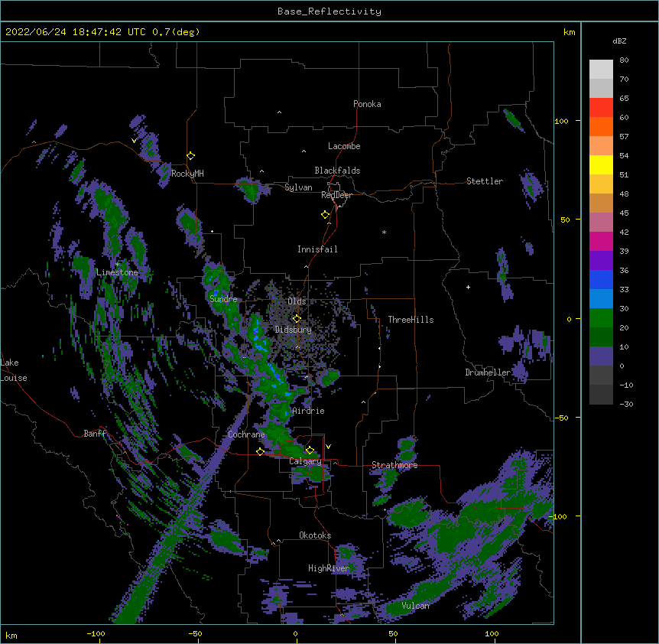Screen dimensions: 659x644
Task: Click the Airdrie city label
Action: click(308, 411)
